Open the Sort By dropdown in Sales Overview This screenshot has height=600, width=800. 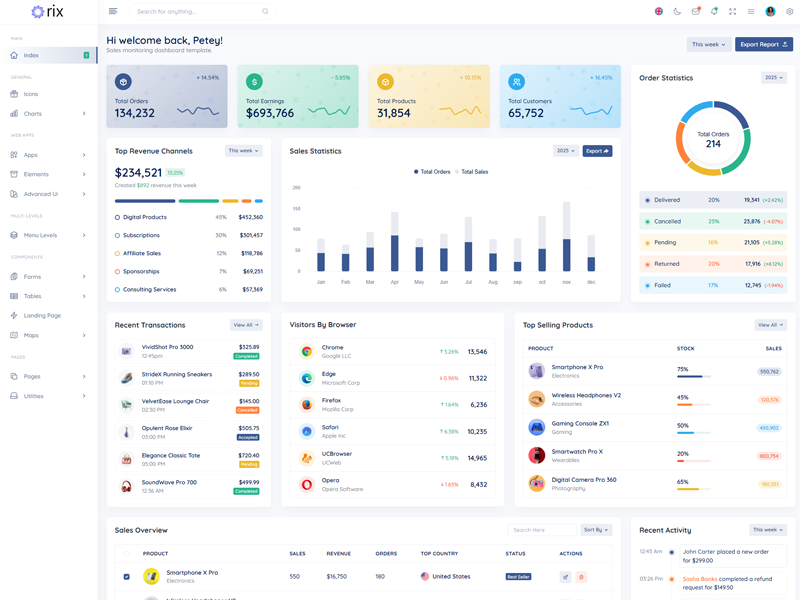click(x=596, y=530)
